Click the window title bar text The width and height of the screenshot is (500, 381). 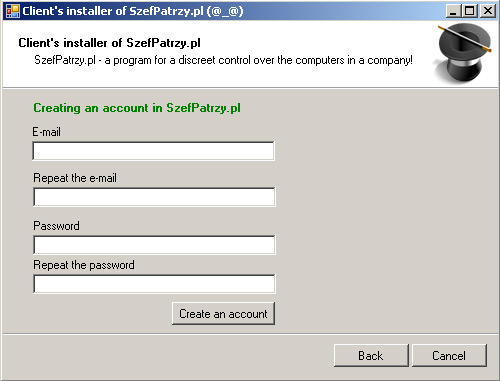[x=133, y=11]
